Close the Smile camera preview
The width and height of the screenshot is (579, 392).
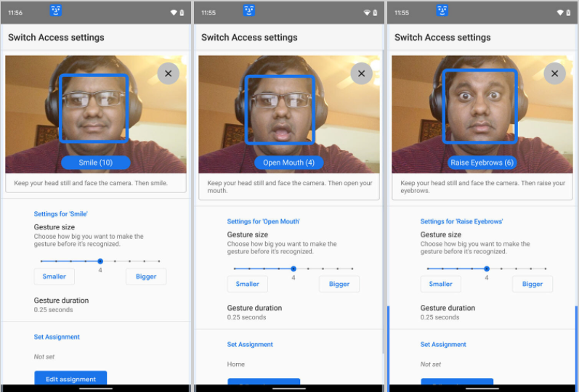tap(169, 73)
